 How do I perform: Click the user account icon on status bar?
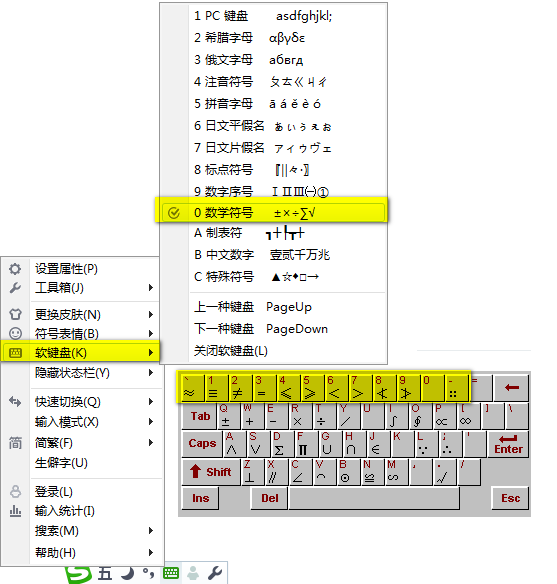tap(192, 573)
